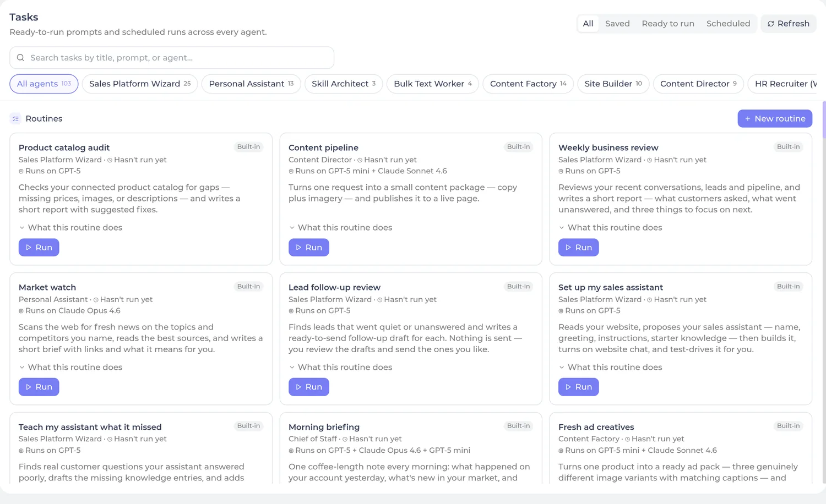Filter by Content Director agent
Viewport: 826px width, 504px height.
click(698, 84)
